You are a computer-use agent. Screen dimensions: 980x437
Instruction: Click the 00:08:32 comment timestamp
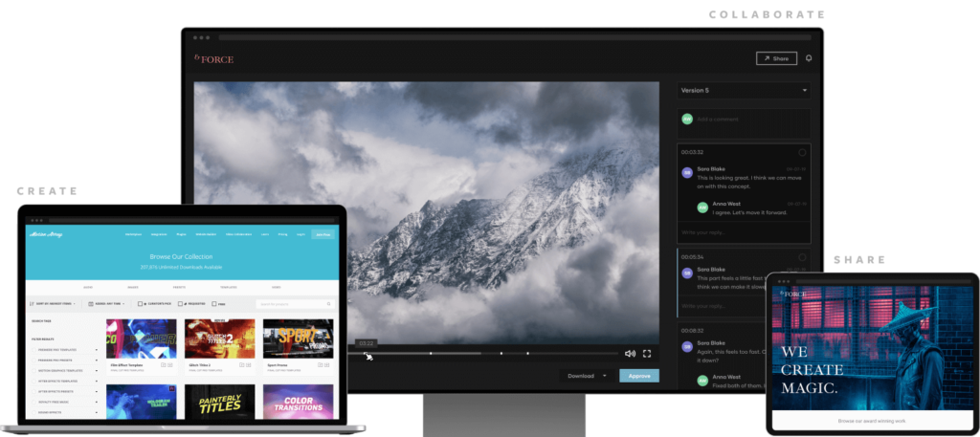(693, 331)
